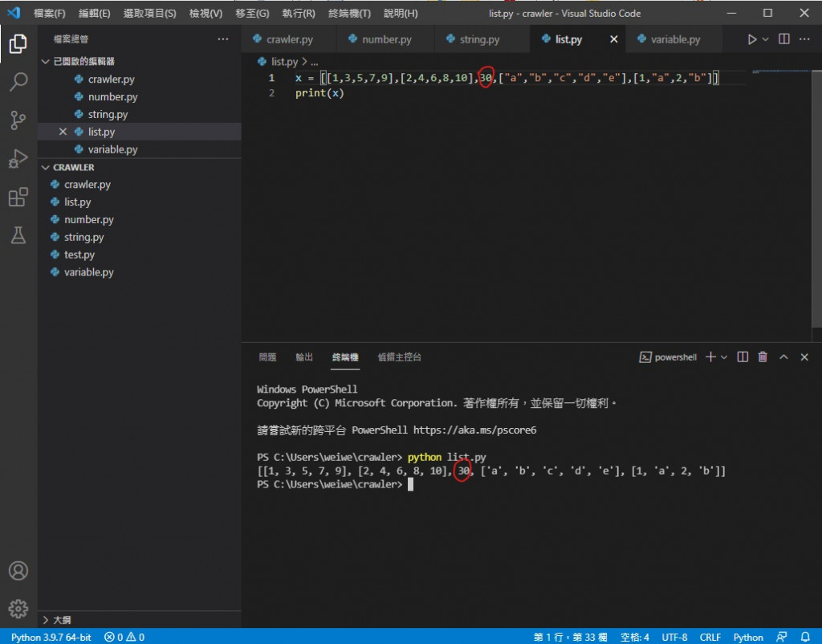Click the feedback icon in status bar
Screen dimensions: 822x644
pos(782,637)
